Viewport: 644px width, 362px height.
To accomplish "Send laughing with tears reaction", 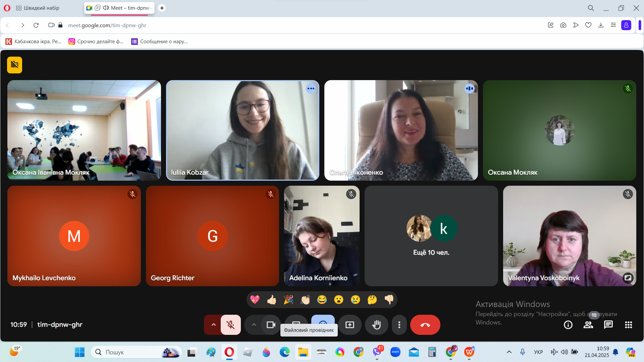I will tap(322, 299).
